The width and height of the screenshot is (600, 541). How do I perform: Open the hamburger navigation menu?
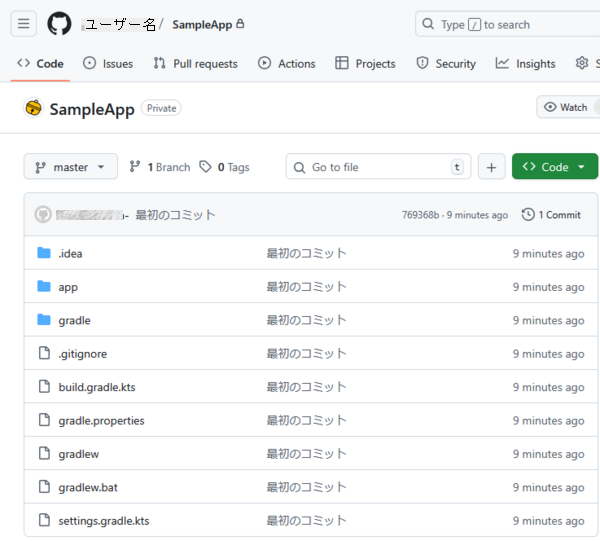24,24
